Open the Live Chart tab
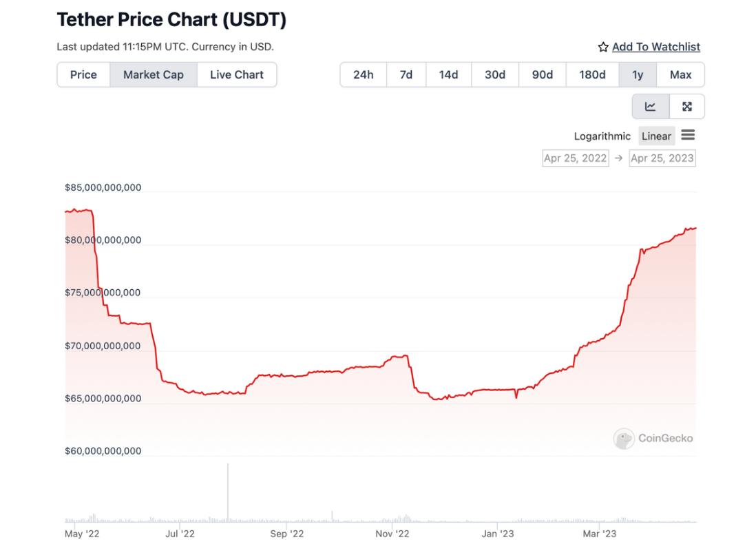The image size is (756, 544). point(237,75)
